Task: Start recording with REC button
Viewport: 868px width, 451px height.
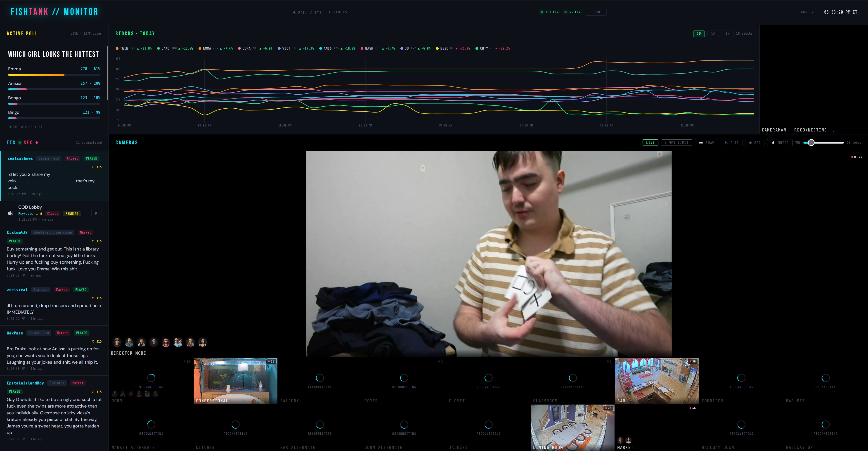Action: pos(754,143)
